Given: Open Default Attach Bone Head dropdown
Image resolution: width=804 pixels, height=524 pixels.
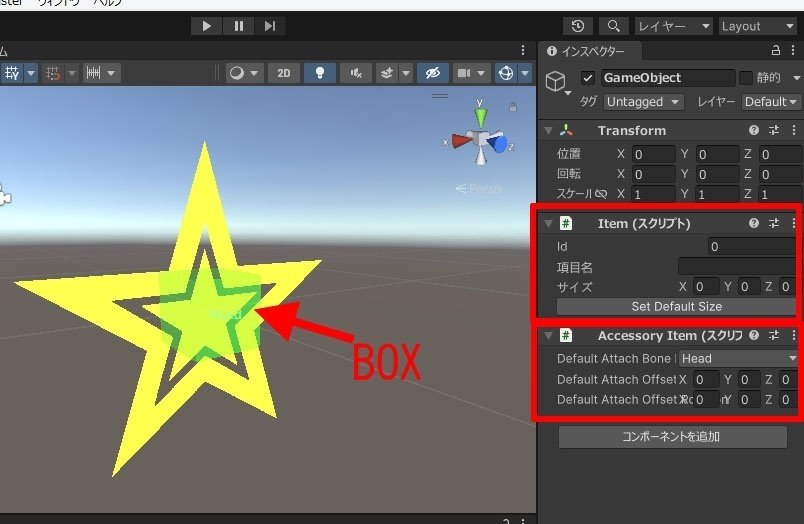Looking at the screenshot, I should coord(739,358).
